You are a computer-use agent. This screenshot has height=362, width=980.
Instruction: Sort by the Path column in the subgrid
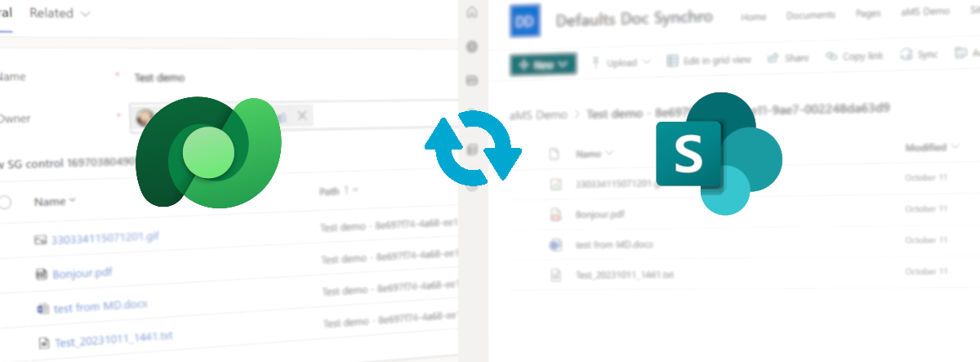[x=339, y=191]
